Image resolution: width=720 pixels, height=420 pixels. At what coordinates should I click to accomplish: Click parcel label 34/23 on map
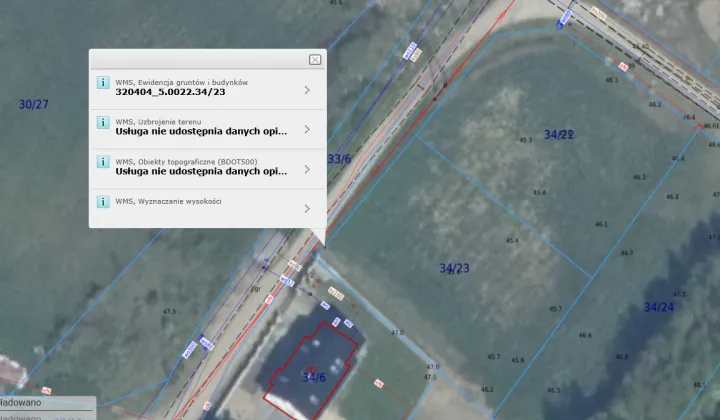[x=455, y=268]
